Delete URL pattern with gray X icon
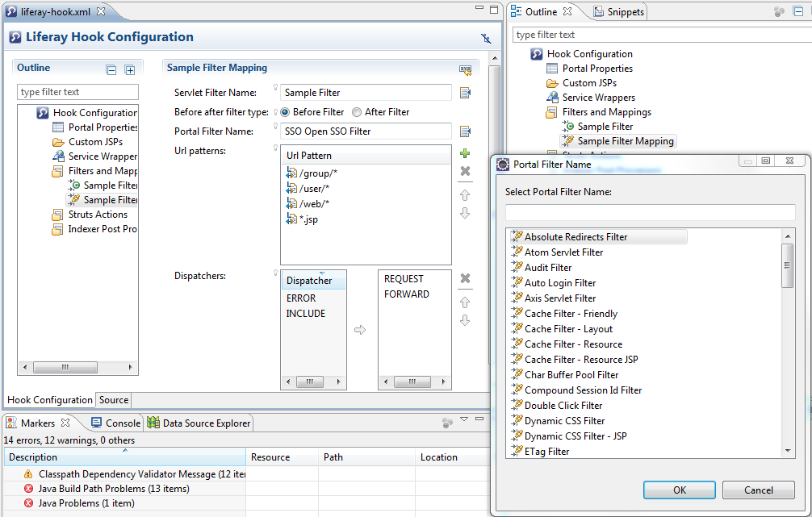Viewport: 812px width, 517px height. pyautogui.click(x=465, y=171)
